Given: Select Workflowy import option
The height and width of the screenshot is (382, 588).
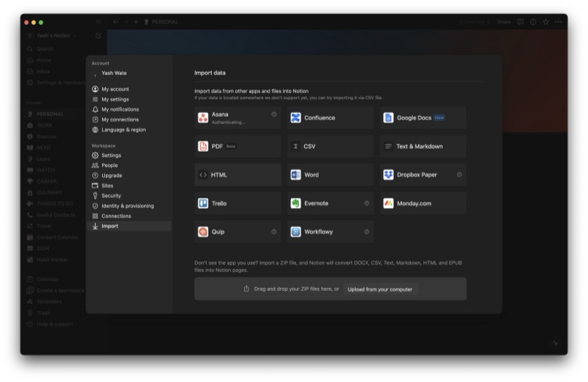Looking at the screenshot, I should 330,231.
